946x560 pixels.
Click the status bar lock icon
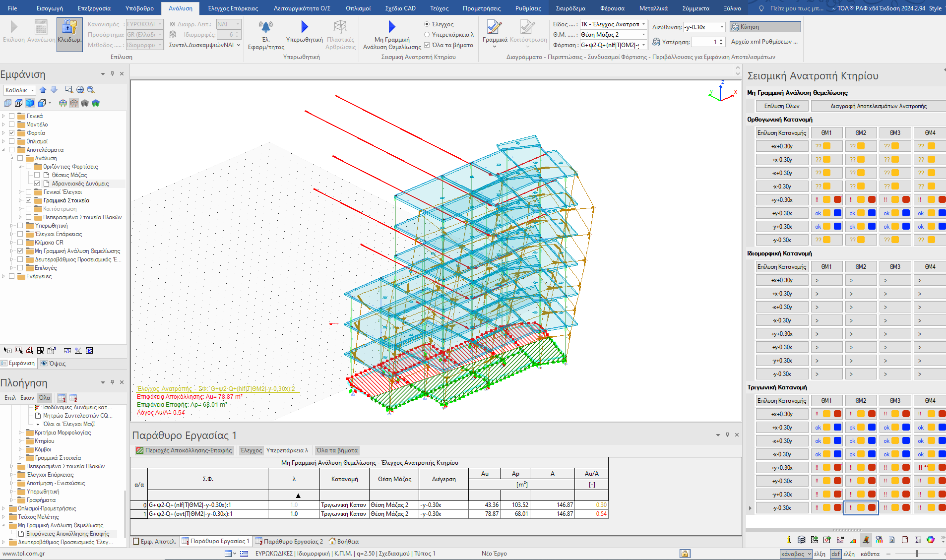click(x=685, y=554)
